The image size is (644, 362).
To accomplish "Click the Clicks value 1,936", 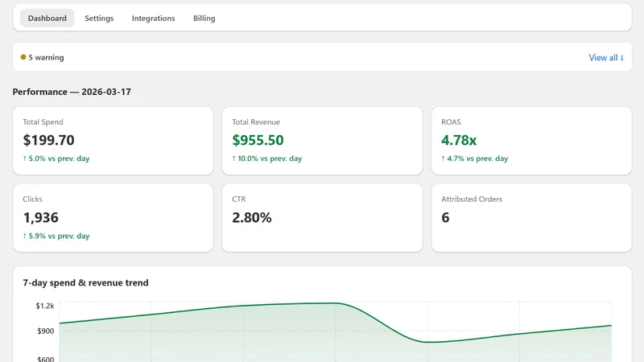I will pyautogui.click(x=41, y=217).
